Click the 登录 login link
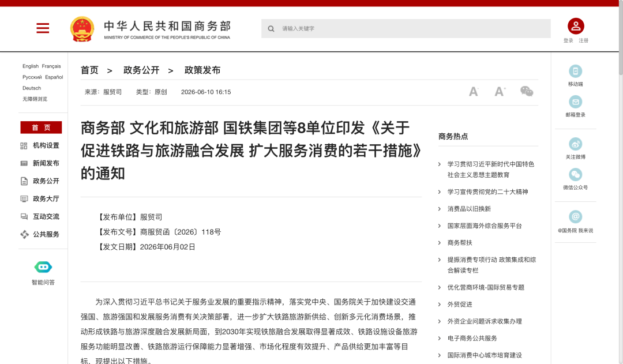The width and height of the screenshot is (623, 364). [568, 40]
